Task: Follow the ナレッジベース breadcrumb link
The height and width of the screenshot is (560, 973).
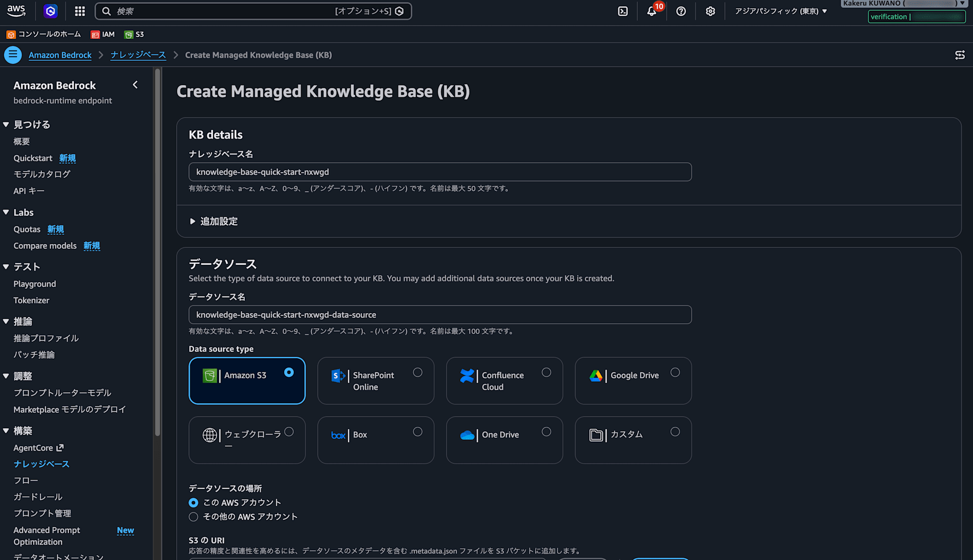Action: pos(138,55)
